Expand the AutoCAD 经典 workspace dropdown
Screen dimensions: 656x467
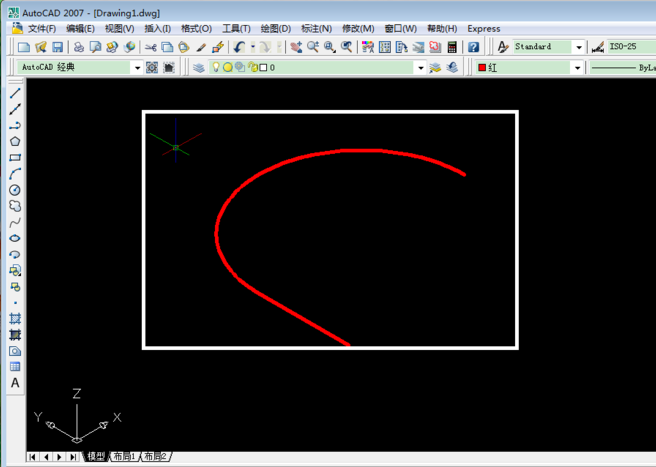coord(137,67)
